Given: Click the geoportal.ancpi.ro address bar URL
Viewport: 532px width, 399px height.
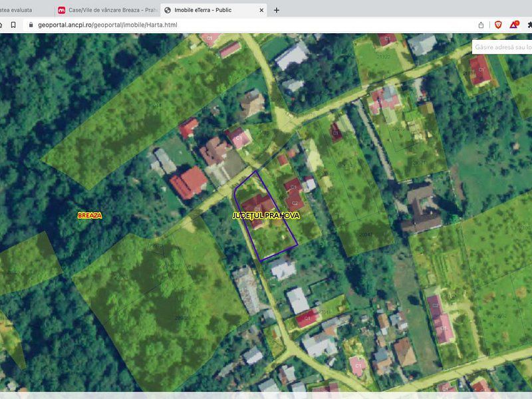Looking at the screenshot, I should coord(106,25).
